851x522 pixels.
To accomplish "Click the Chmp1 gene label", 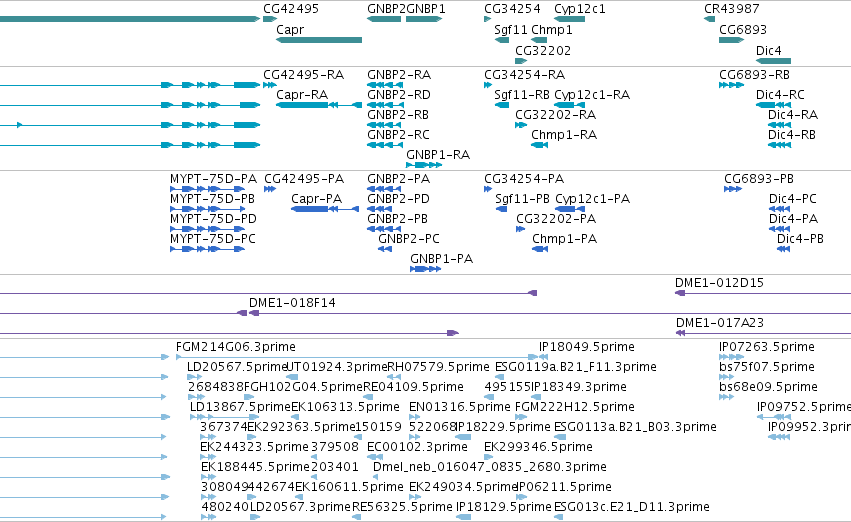I will click(552, 30).
